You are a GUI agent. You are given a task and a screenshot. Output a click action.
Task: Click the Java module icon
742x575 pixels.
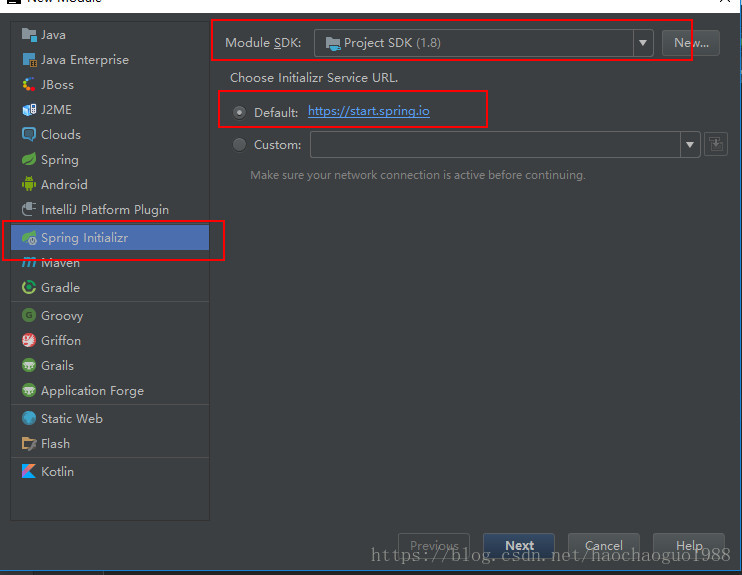pyautogui.click(x=29, y=35)
